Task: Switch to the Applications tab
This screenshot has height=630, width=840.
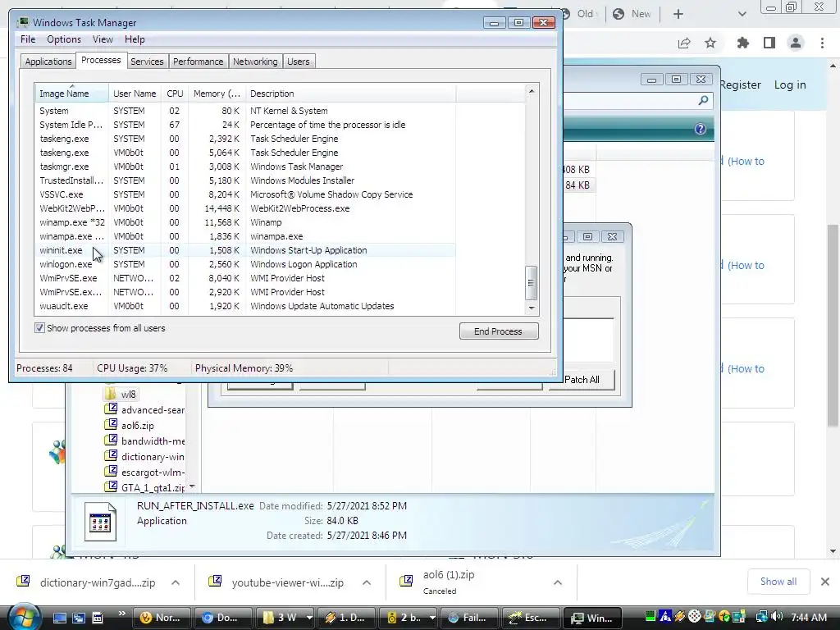Action: [x=48, y=61]
